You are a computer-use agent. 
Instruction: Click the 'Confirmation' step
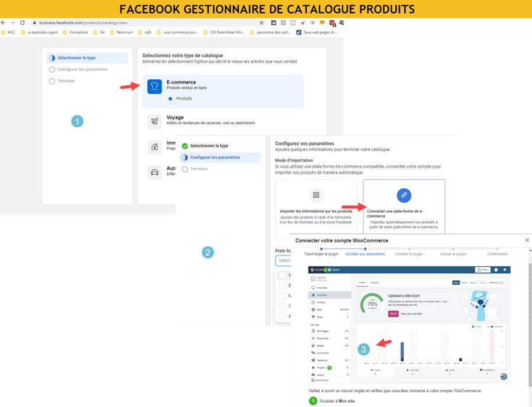[497, 254]
